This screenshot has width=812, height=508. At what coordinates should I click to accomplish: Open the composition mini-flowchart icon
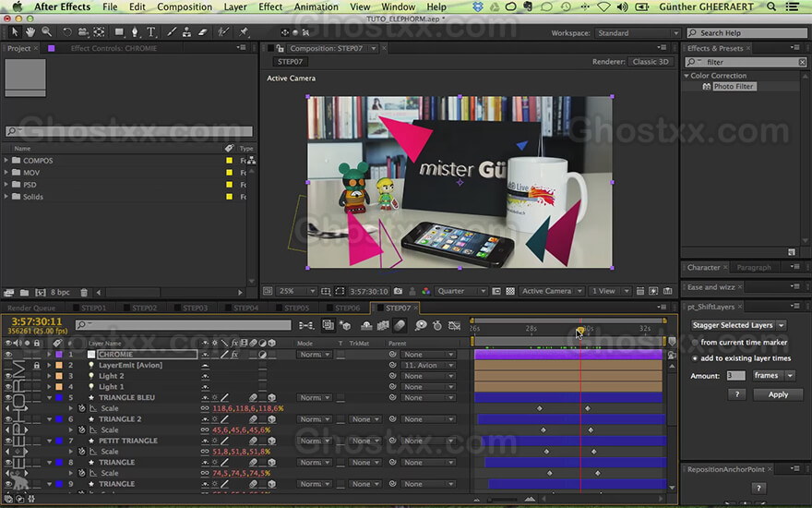pyautogui.click(x=306, y=325)
